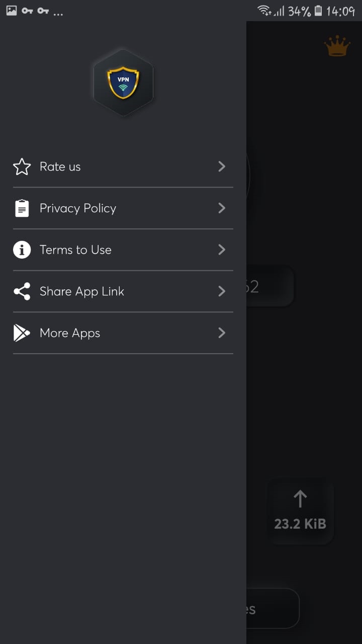Image resolution: width=362 pixels, height=644 pixels.
Task: Open the chevron on the Privacy Policy row
Action: [222, 208]
